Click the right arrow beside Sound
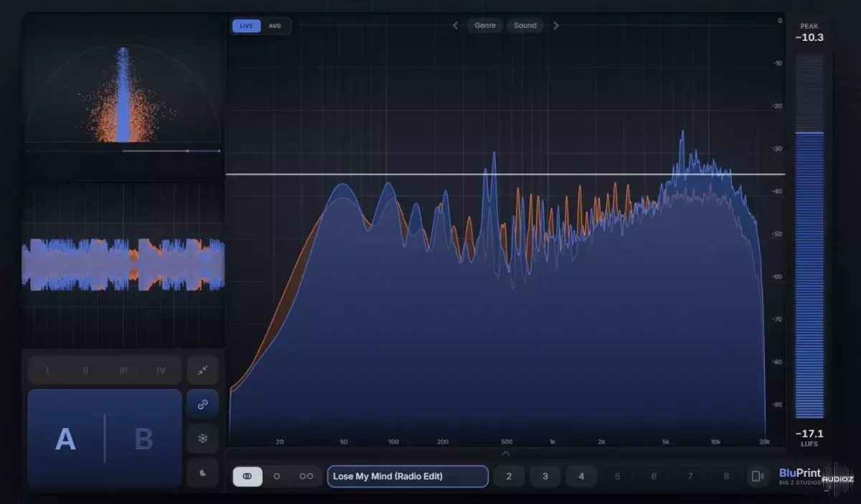 555,26
